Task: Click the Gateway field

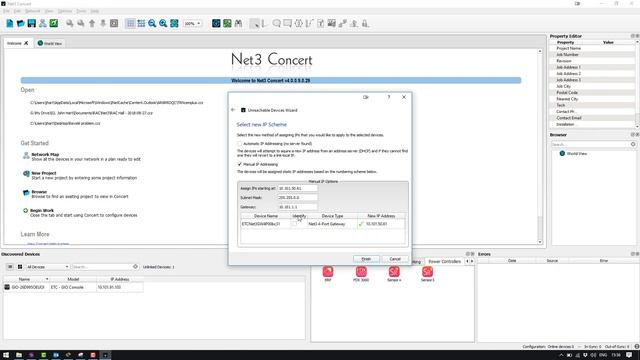Action: click(298, 207)
